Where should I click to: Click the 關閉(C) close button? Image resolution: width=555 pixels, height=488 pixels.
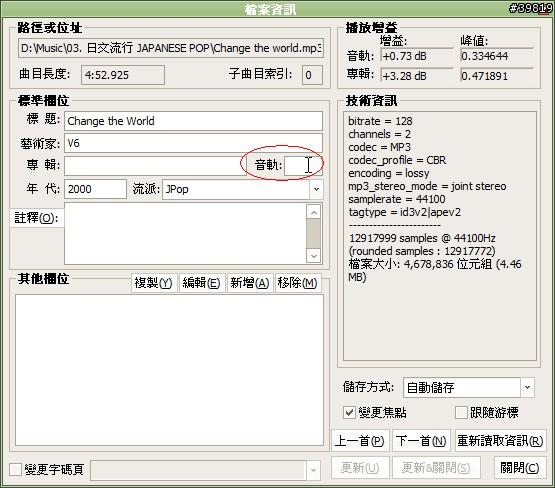click(520, 468)
